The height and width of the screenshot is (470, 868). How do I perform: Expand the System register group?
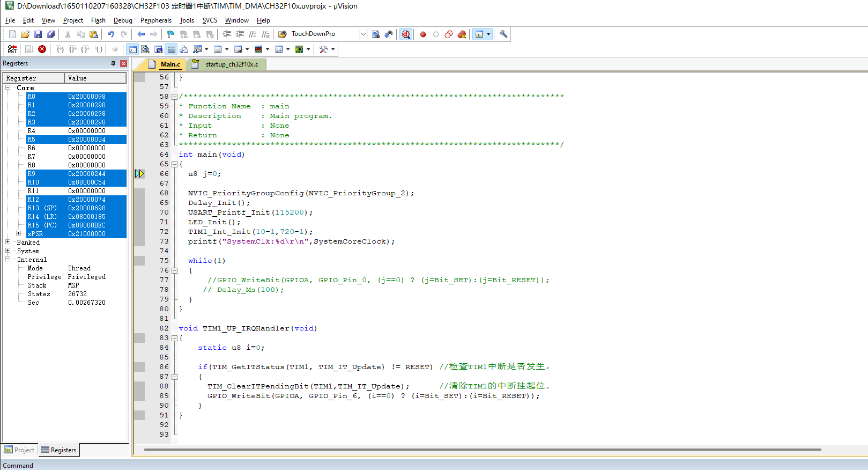tap(8, 251)
